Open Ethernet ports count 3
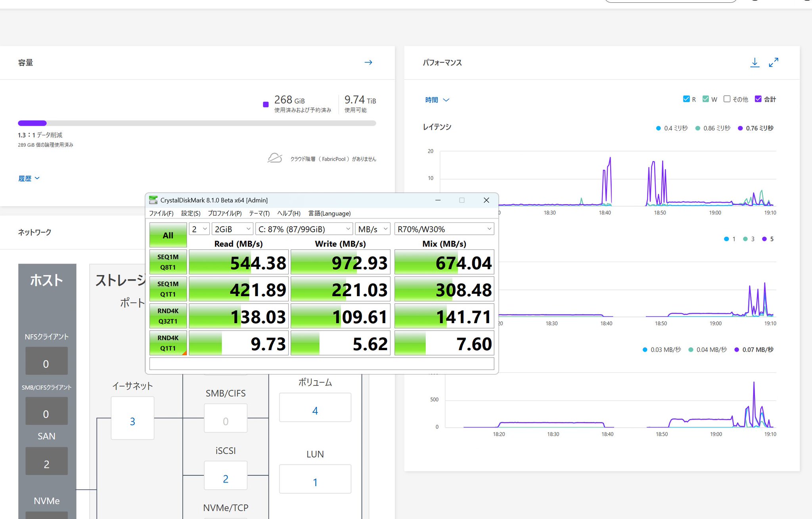This screenshot has width=812, height=519. (x=132, y=418)
